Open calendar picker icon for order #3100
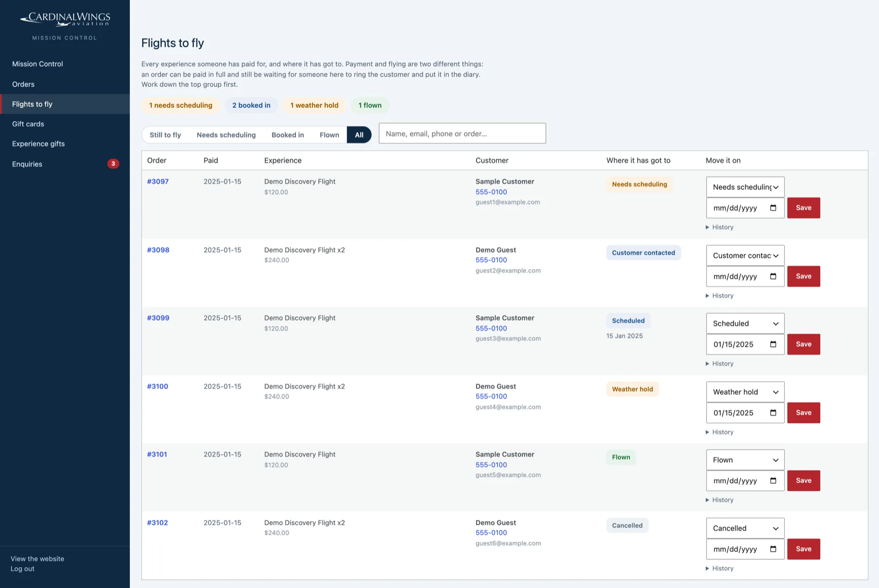879x588 pixels. pyautogui.click(x=773, y=413)
